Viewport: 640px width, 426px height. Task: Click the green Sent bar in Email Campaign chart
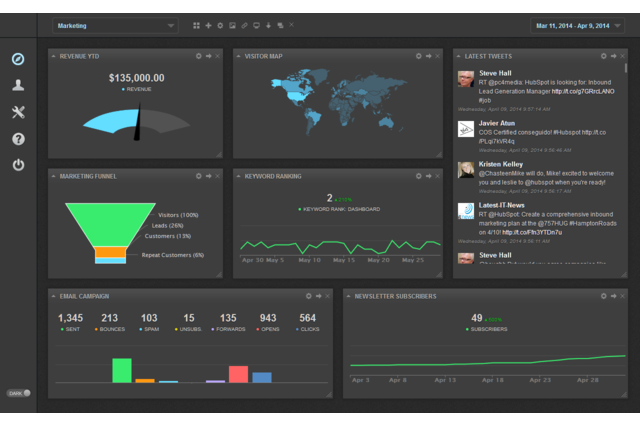pyautogui.click(x=122, y=370)
